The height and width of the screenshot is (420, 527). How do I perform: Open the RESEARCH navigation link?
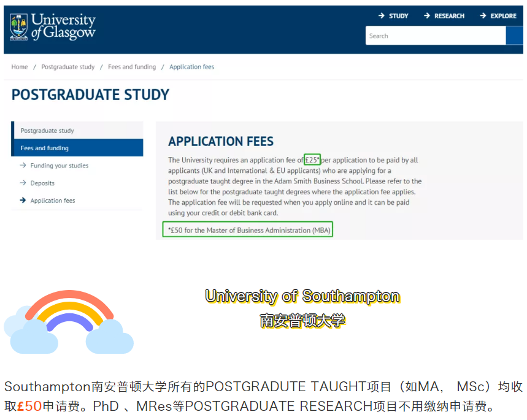(x=449, y=16)
